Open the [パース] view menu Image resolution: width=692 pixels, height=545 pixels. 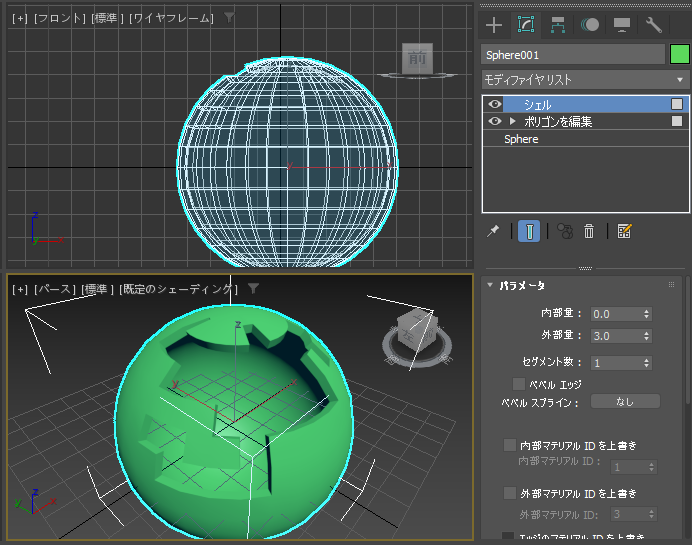55,289
